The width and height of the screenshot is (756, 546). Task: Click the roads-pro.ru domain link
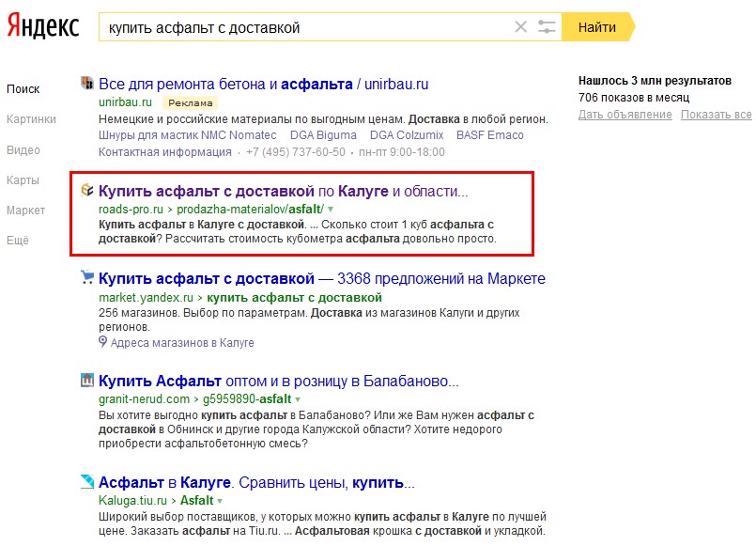(x=131, y=210)
